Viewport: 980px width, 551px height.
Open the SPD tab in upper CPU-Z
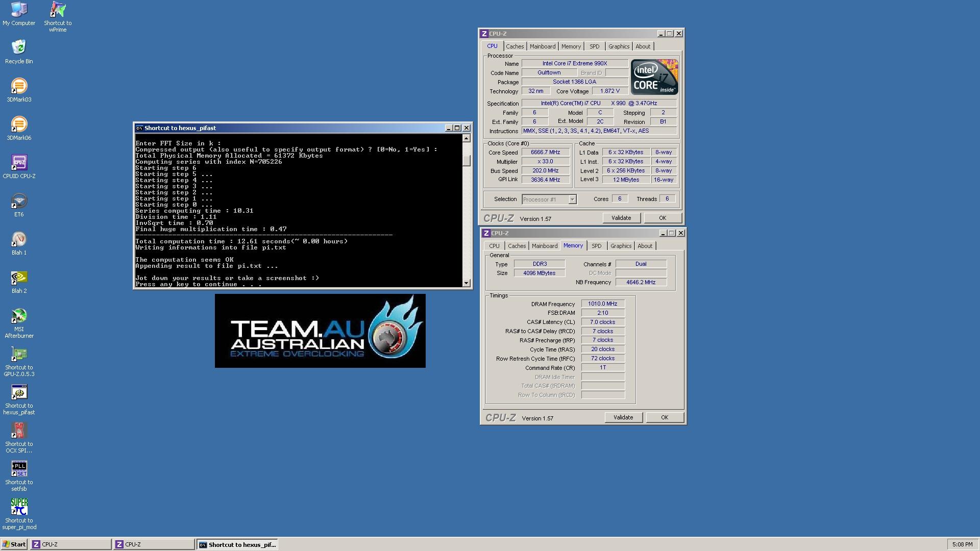(x=594, y=46)
